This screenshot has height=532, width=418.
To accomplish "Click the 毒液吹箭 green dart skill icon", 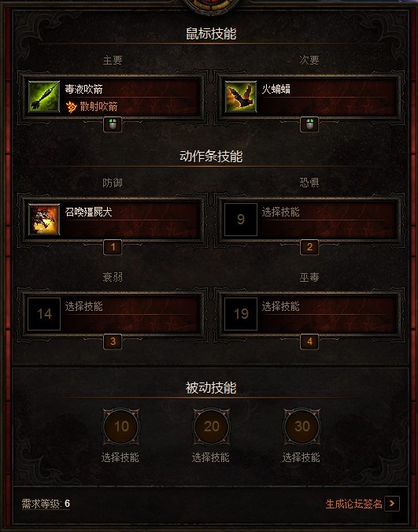I will 44,97.
